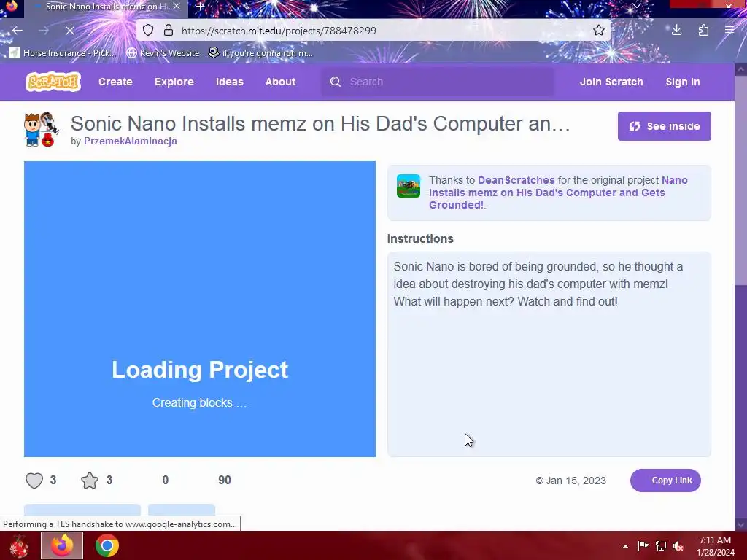The width and height of the screenshot is (747, 560).
Task: Open the Firefox extensions icon
Action: [x=703, y=31]
